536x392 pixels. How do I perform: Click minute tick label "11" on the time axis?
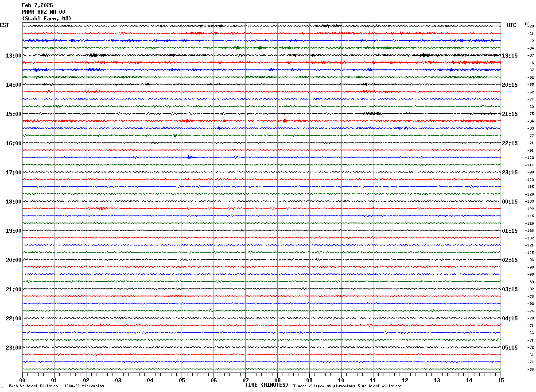coord(373,380)
